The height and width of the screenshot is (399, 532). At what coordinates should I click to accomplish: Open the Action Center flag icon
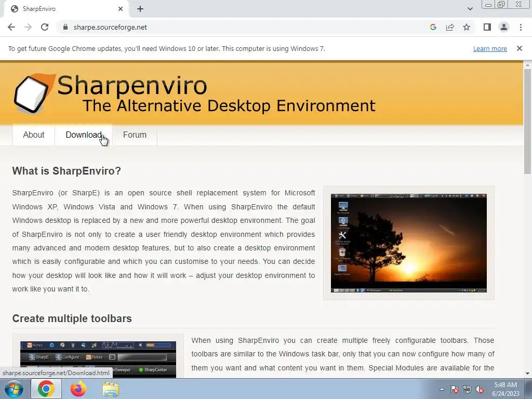(x=455, y=389)
